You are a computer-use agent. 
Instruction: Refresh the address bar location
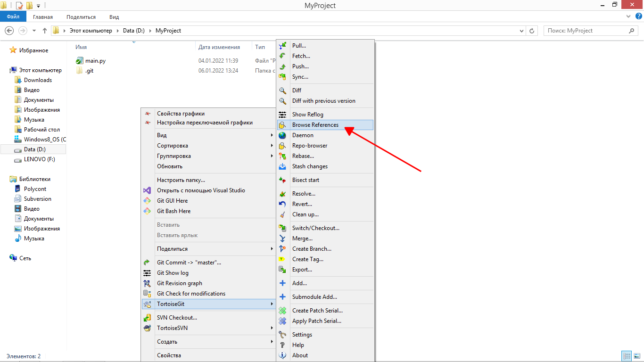coord(532,31)
